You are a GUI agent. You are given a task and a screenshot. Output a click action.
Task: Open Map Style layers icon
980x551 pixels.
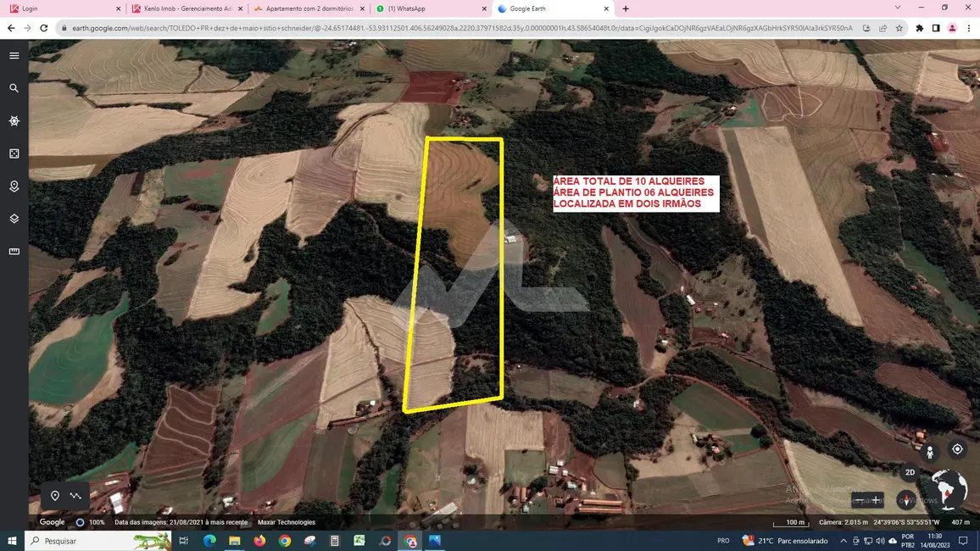point(14,219)
